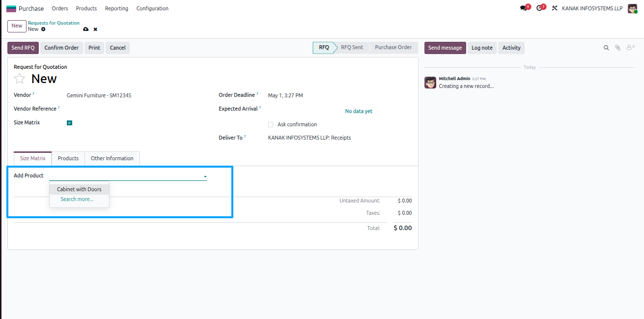Discard changes with the X icon
The image size is (644, 319).
[x=95, y=29]
